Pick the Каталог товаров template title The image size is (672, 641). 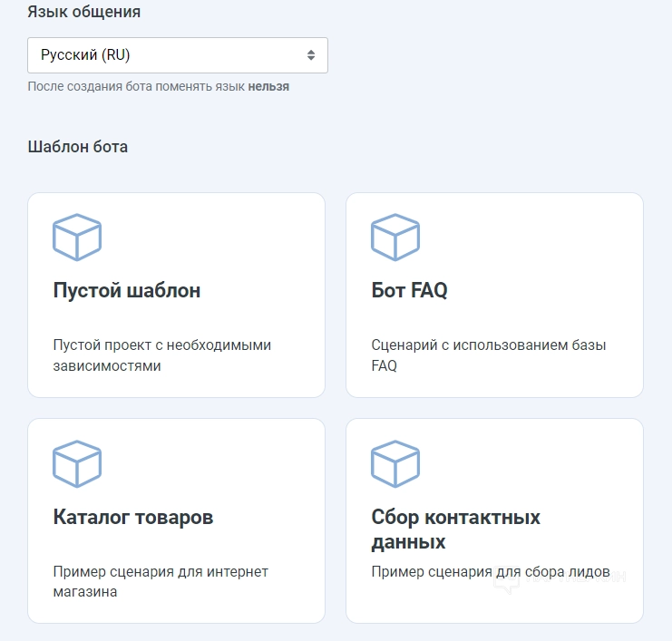[x=133, y=518]
